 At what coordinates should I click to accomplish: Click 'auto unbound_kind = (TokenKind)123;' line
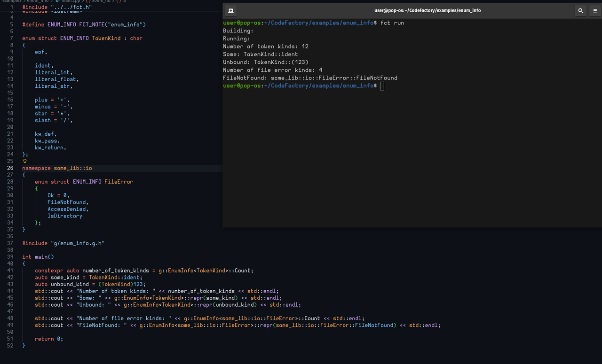coord(90,284)
